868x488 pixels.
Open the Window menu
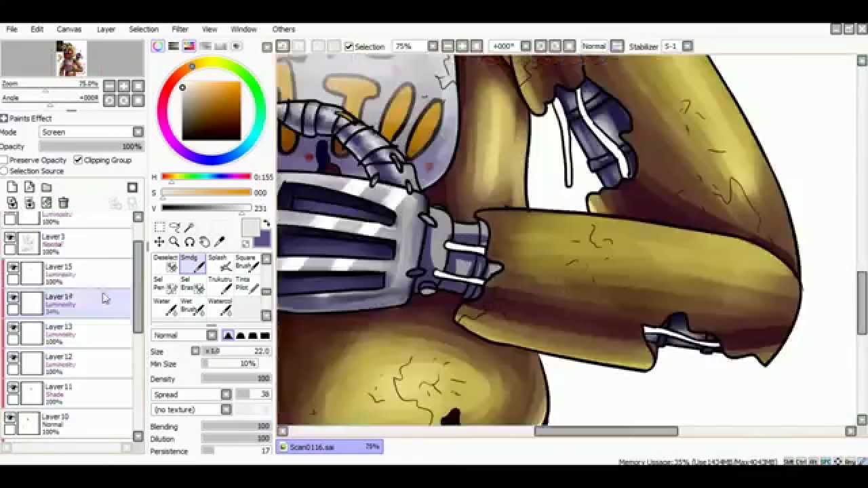tap(243, 29)
